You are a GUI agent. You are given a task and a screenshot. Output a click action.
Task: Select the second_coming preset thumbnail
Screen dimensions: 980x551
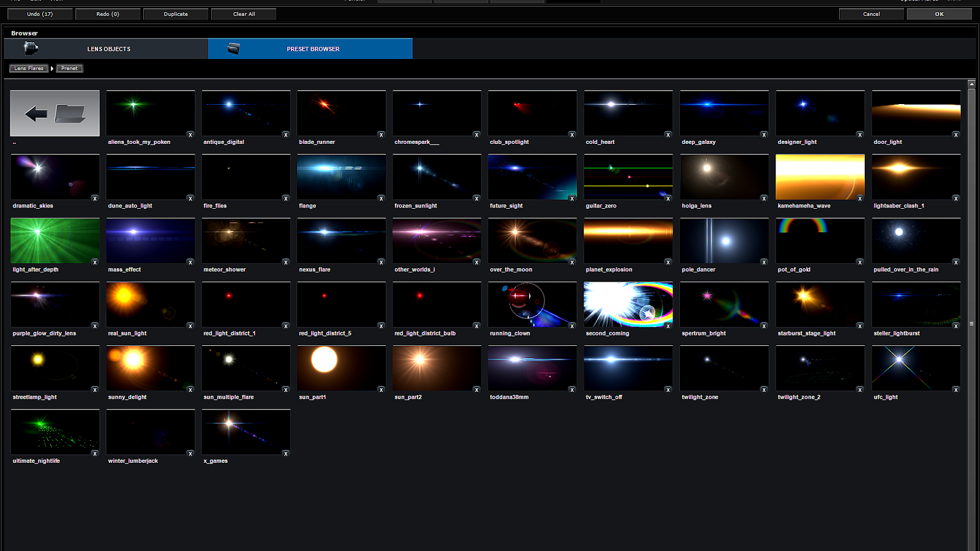point(628,304)
